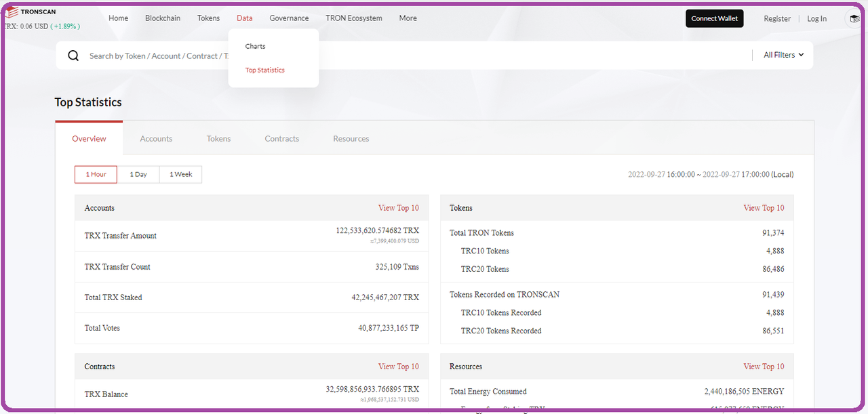Select the 1 Day time filter

(x=138, y=174)
